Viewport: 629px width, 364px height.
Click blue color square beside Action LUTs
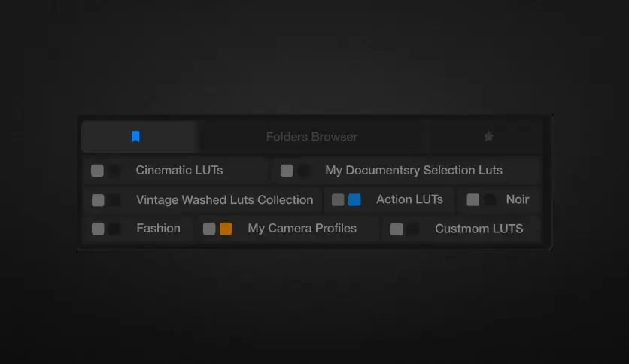pos(354,199)
